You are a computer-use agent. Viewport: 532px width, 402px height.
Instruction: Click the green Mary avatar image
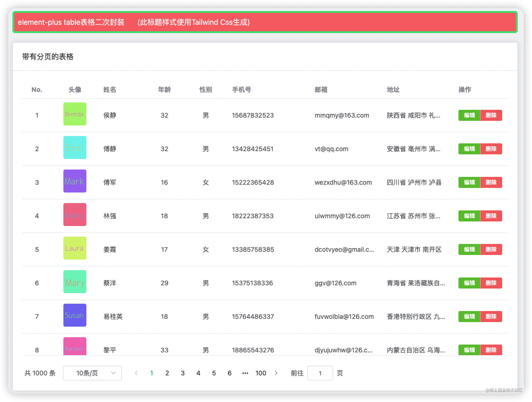pyautogui.click(x=75, y=282)
